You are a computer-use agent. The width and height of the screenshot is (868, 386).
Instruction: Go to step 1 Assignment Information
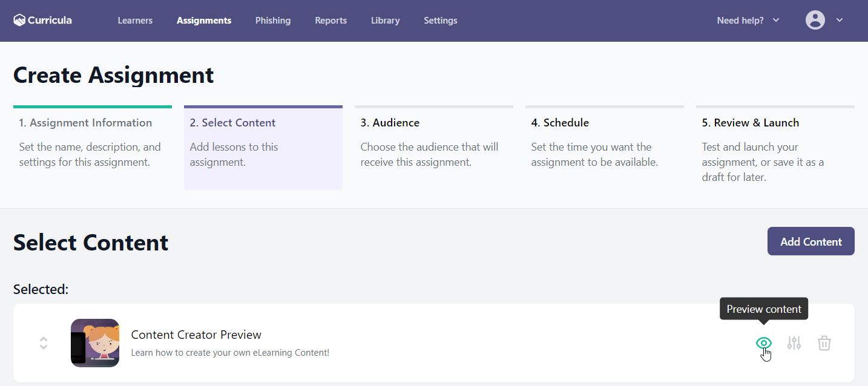pyautogui.click(x=93, y=148)
